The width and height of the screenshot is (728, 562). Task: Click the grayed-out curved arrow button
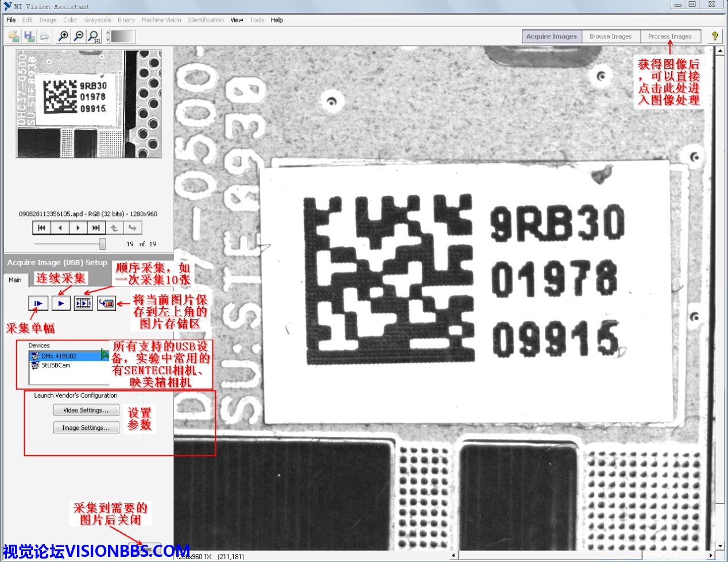coord(133,228)
